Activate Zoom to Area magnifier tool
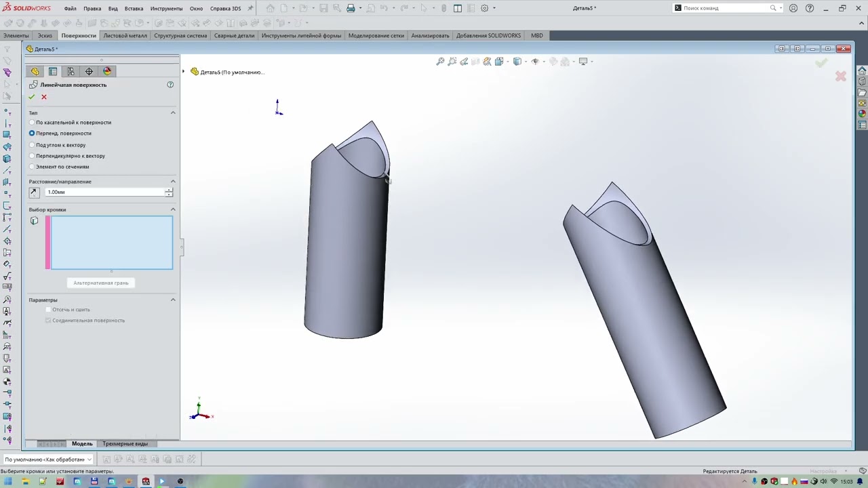Image resolution: width=868 pixels, height=488 pixels. coord(452,62)
